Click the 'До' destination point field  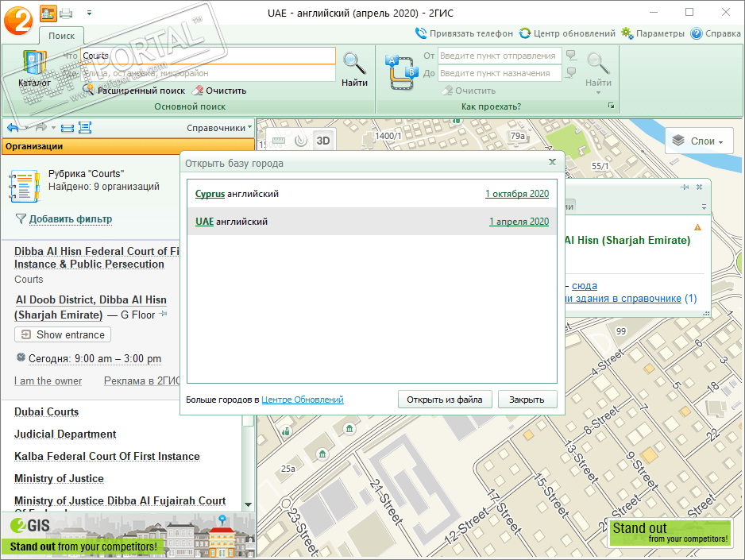(x=500, y=73)
